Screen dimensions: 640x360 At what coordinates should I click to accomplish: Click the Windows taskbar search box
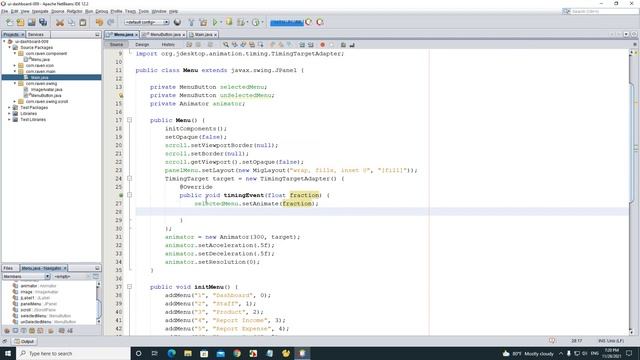73,353
